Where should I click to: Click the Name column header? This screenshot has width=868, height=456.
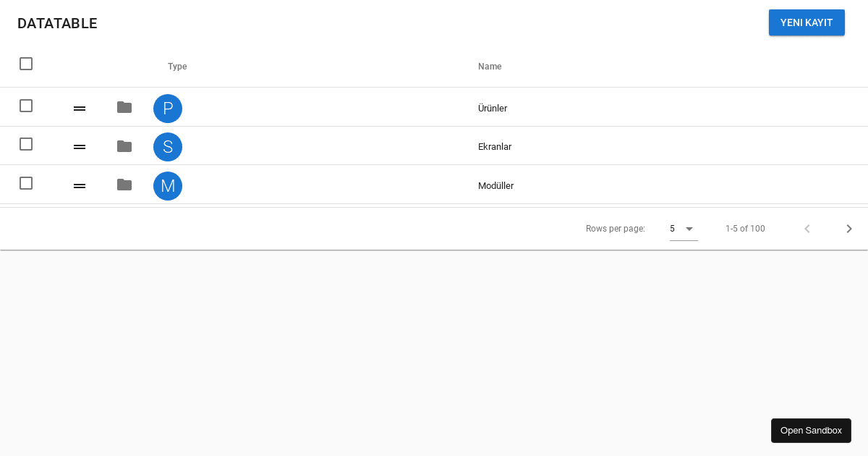[x=490, y=66]
